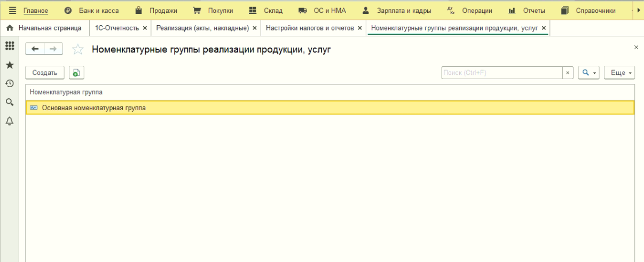Viewport: 644px width, 262px height.
Task: Click the Создать button
Action: [x=45, y=73]
